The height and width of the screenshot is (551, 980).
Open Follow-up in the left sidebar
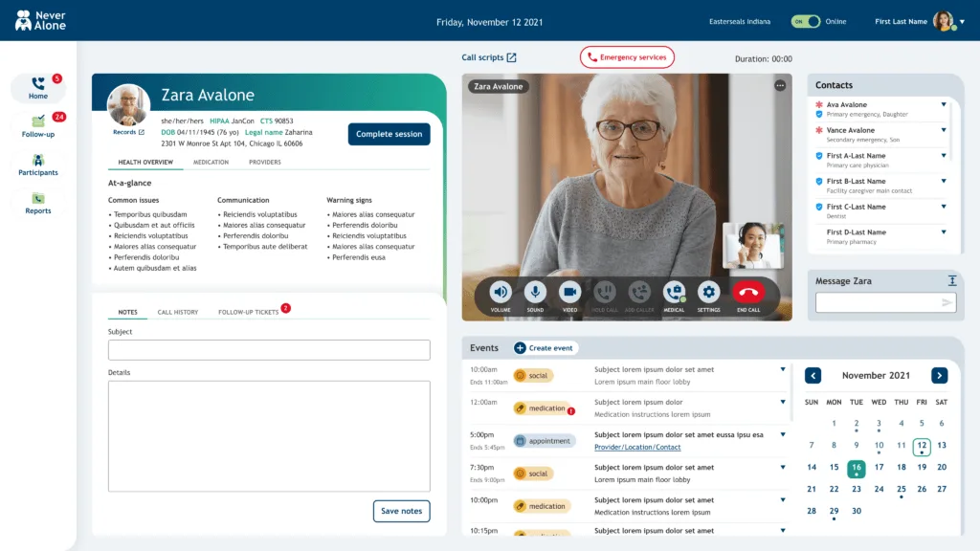pos(38,126)
